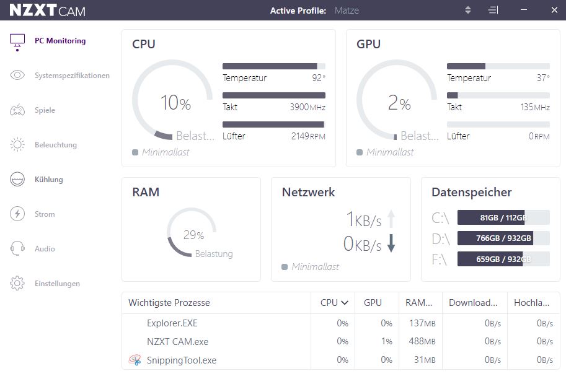The image size is (566, 392).
Task: Click the 3900MHz CPU clock value
Action: click(x=307, y=107)
